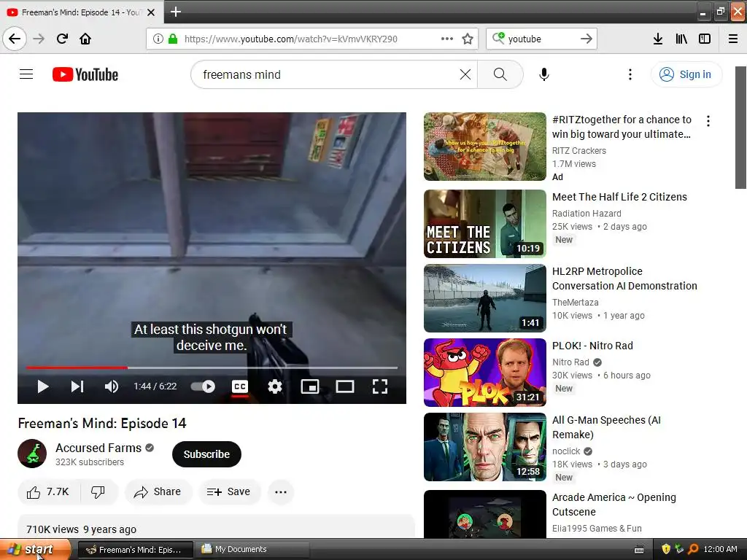This screenshot has width=747, height=560.
Task: Open the taskbar on-screen keyboard icon
Action: pyautogui.click(x=639, y=550)
